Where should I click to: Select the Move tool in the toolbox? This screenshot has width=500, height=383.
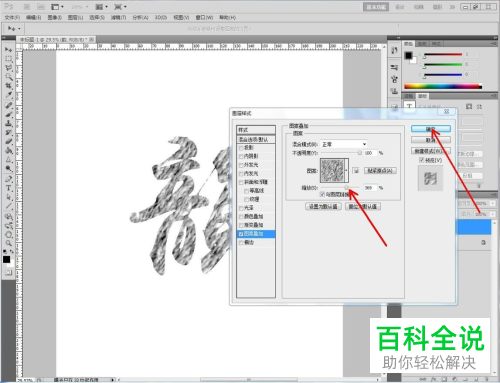tap(8, 50)
